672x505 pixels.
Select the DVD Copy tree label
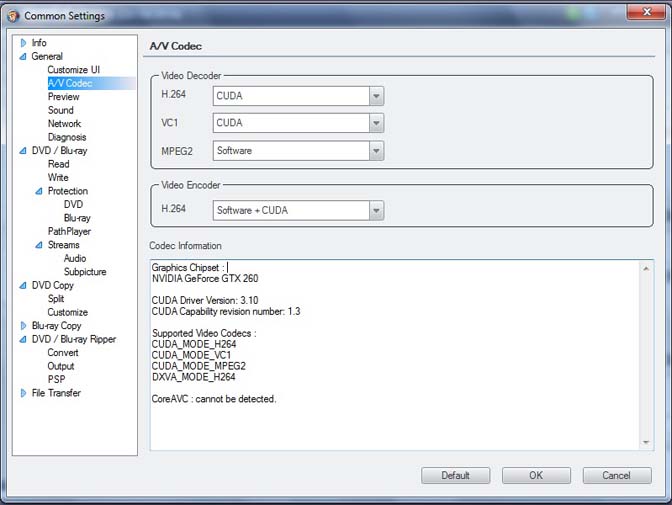[x=53, y=286]
